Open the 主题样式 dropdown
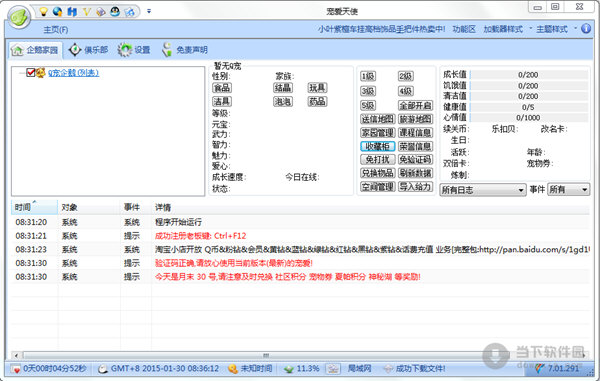The image size is (600, 381). tap(556, 29)
